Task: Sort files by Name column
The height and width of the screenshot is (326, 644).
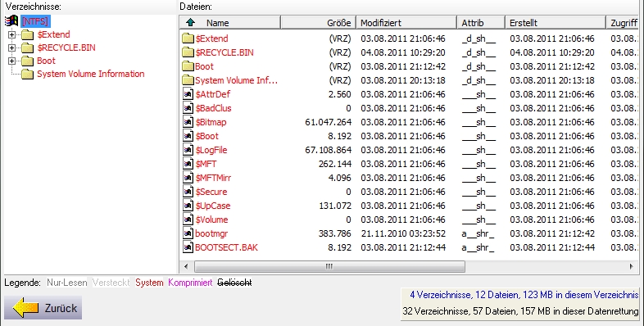Action: (230, 23)
